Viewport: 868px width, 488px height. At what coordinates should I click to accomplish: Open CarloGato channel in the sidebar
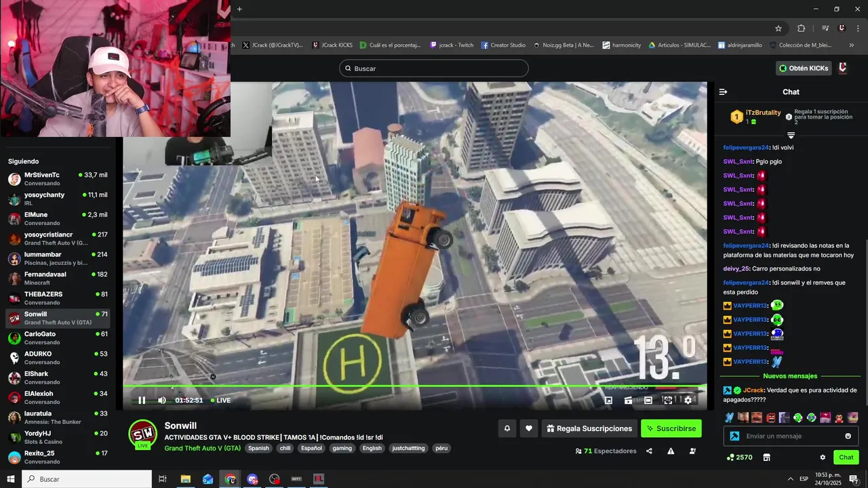point(58,338)
